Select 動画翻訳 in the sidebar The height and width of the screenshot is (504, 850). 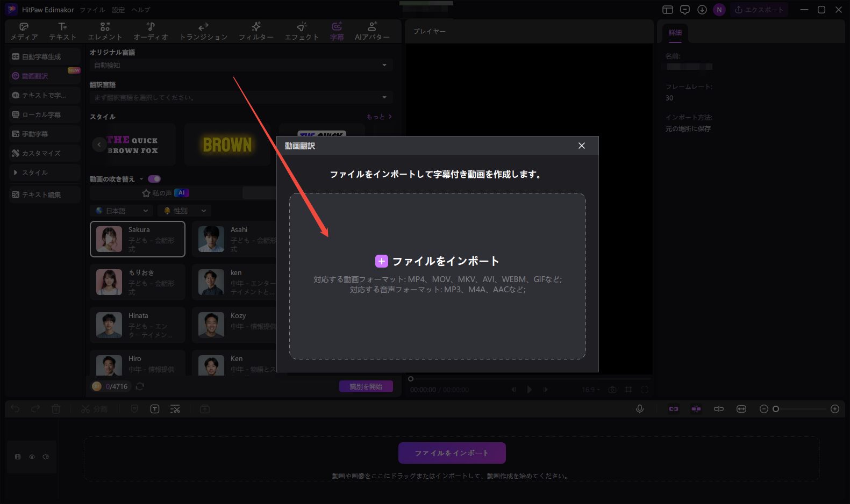[x=45, y=76]
